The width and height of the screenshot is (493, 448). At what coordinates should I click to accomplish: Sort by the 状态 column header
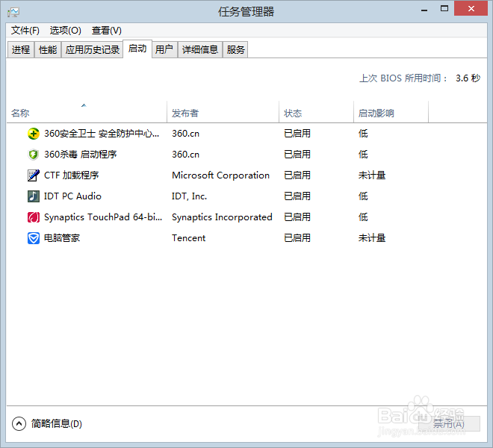click(316, 112)
